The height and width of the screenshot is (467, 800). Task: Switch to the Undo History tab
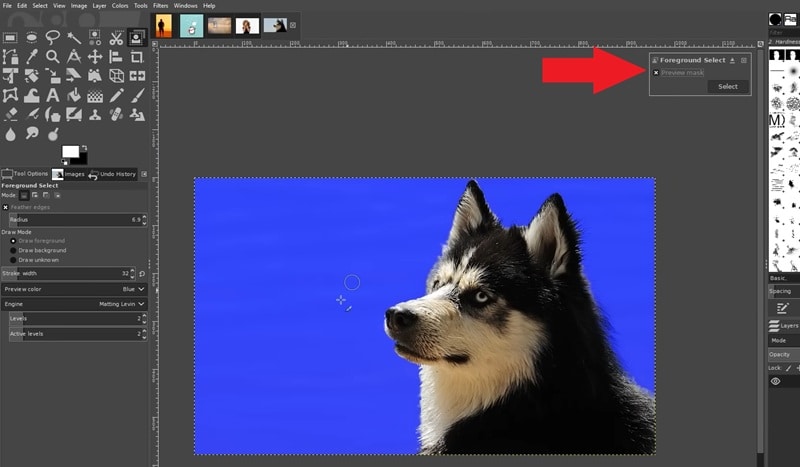112,174
